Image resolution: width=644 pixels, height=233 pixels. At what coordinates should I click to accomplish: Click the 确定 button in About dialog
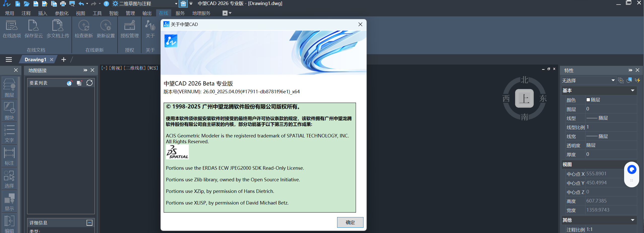(x=350, y=222)
